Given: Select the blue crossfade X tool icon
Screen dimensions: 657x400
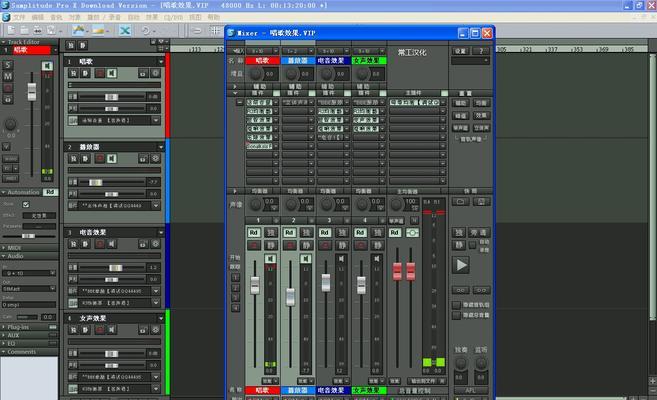Looking at the screenshot, I should (x=125, y=31).
